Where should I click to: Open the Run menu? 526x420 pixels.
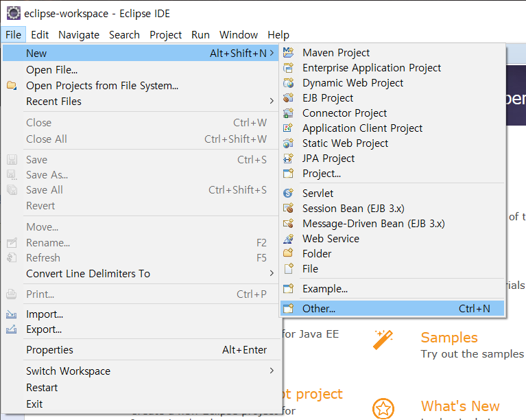coord(201,35)
